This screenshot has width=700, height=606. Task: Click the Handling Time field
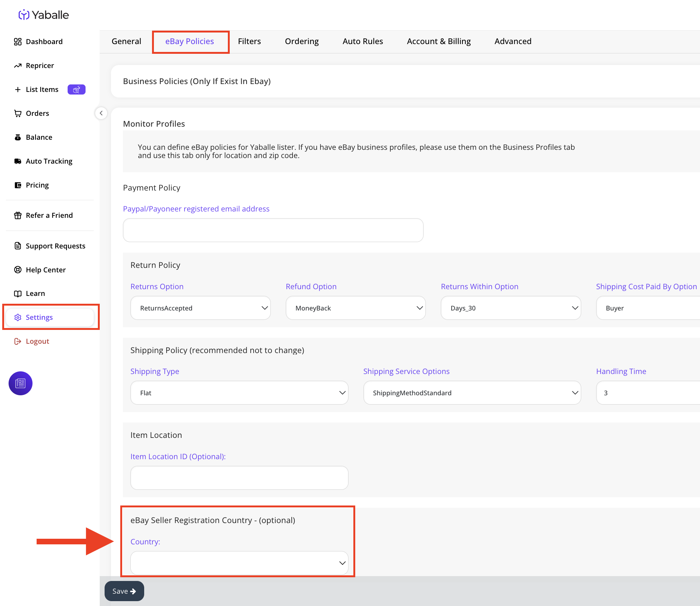648,393
